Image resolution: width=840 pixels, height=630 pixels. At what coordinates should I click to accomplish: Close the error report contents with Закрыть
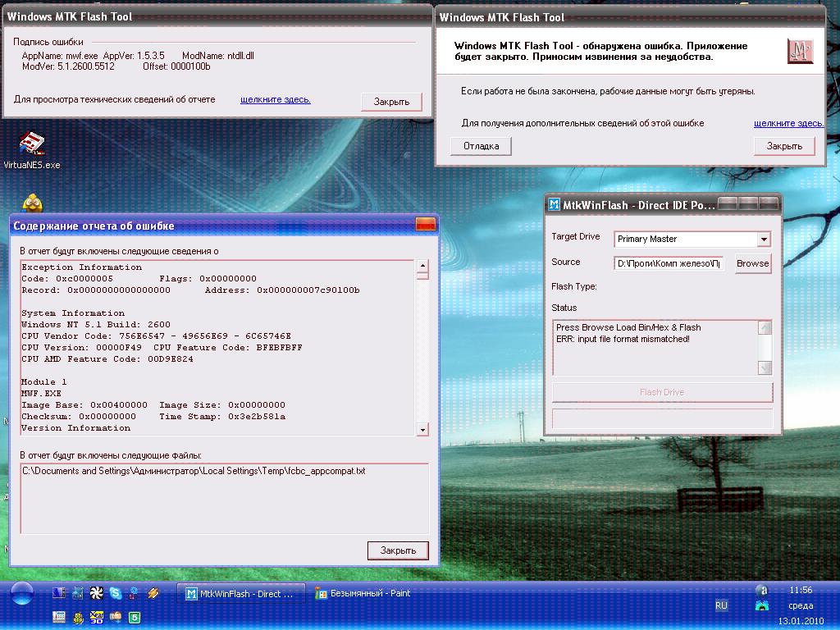[398, 550]
